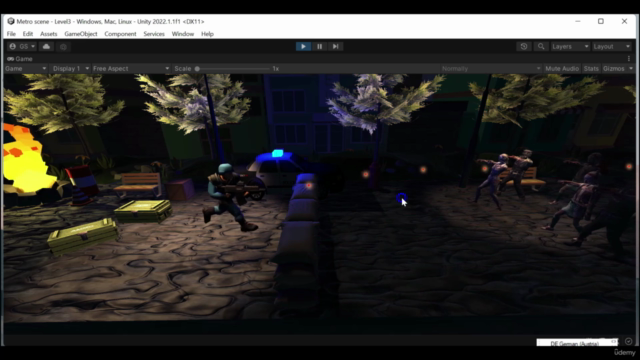
Task: Expand the Layout dropdown
Action: 612,47
